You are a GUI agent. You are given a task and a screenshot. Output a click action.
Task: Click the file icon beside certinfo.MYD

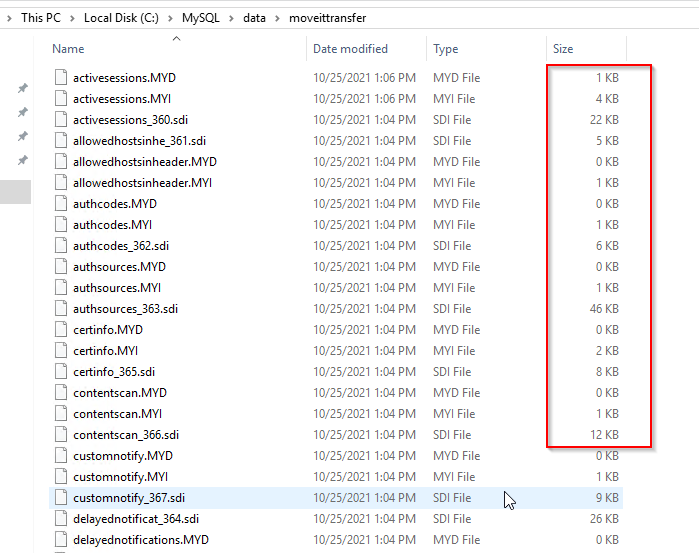click(x=61, y=329)
